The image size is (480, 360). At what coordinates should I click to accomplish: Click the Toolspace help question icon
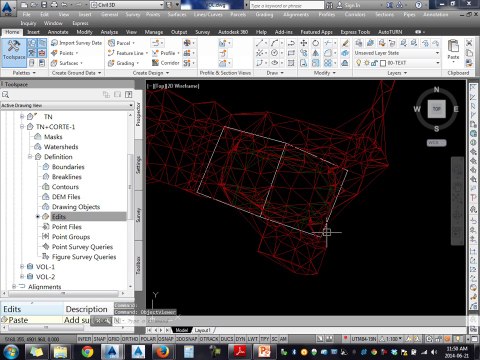tap(128, 95)
